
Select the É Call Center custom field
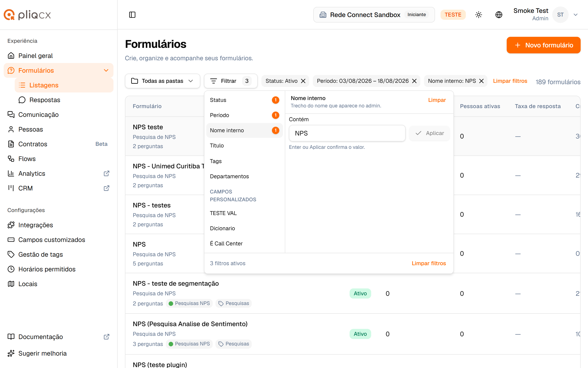click(x=244, y=243)
